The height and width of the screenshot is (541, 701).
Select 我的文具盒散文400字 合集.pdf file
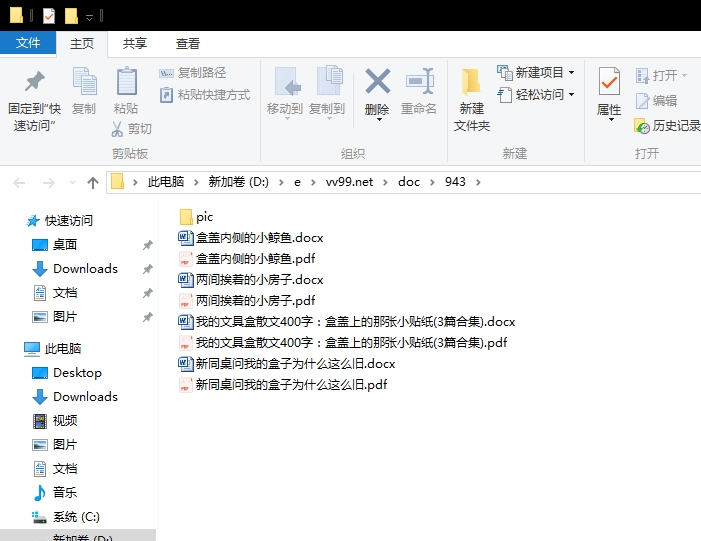[343, 343]
